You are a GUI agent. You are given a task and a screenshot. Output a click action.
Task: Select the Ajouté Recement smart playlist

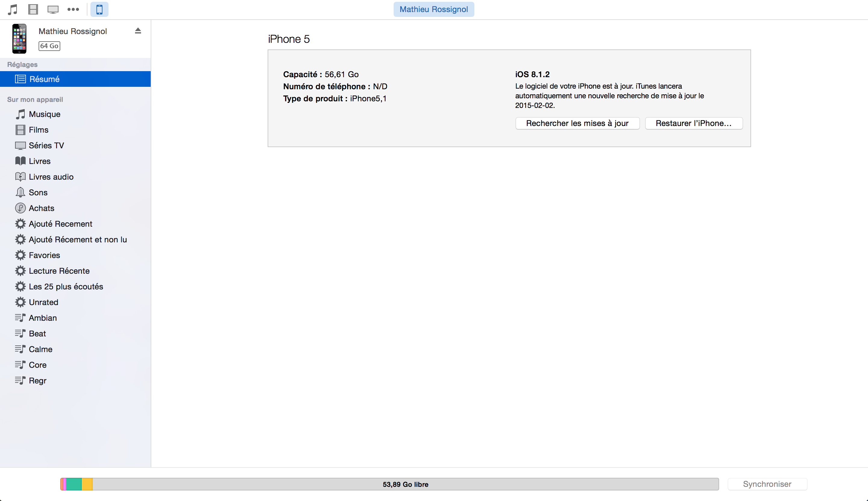click(75, 224)
